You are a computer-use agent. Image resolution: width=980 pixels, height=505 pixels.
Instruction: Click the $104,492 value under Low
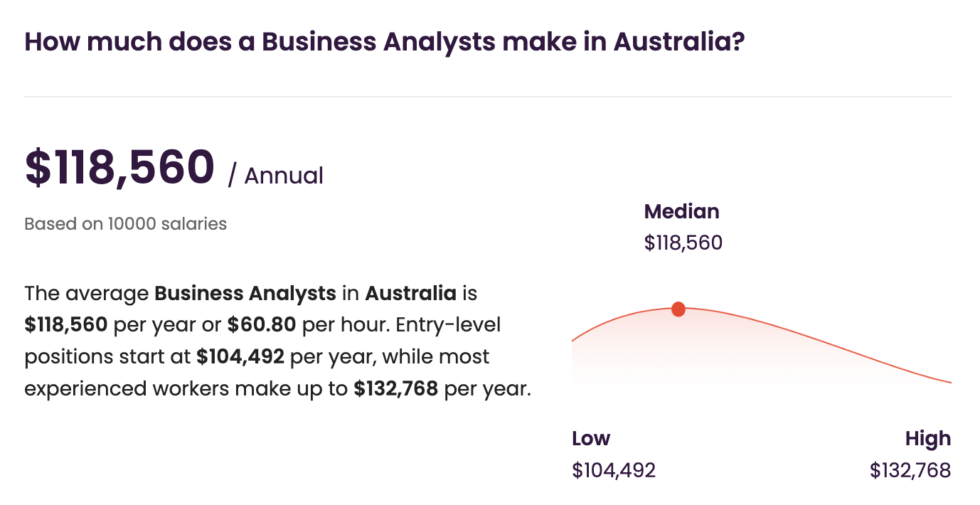coord(613,470)
